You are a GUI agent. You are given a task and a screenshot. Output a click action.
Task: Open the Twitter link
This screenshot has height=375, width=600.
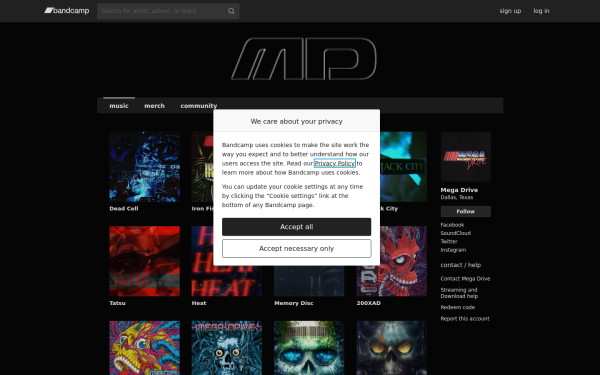(x=449, y=241)
